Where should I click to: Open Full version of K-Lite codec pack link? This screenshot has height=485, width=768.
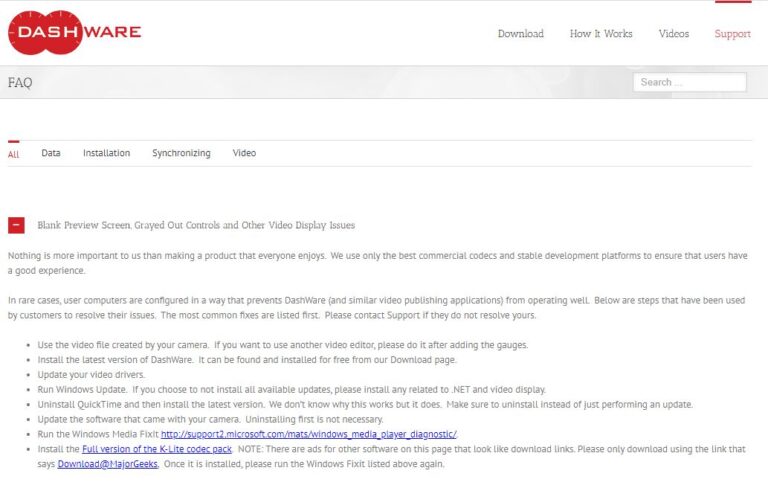pyautogui.click(x=157, y=449)
